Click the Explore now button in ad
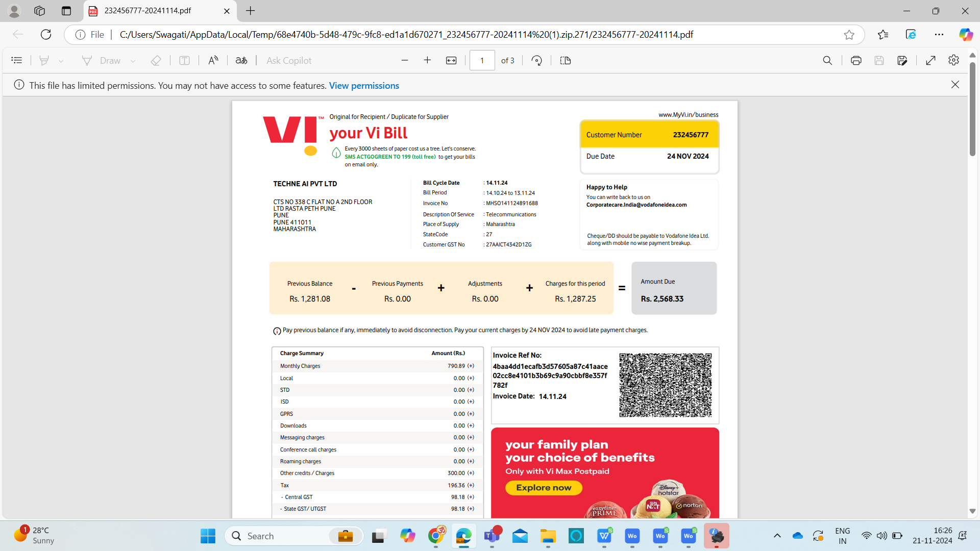This screenshot has height=551, width=980. click(x=544, y=488)
